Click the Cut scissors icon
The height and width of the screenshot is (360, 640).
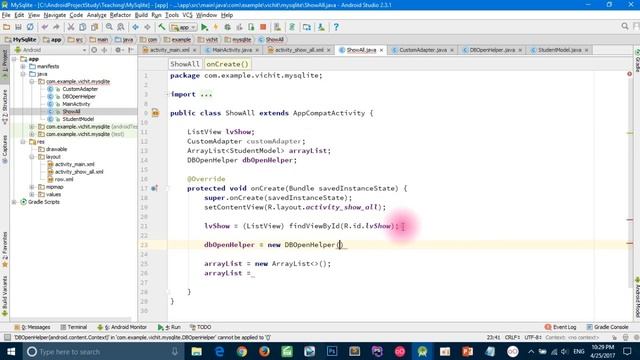[x=71, y=27]
